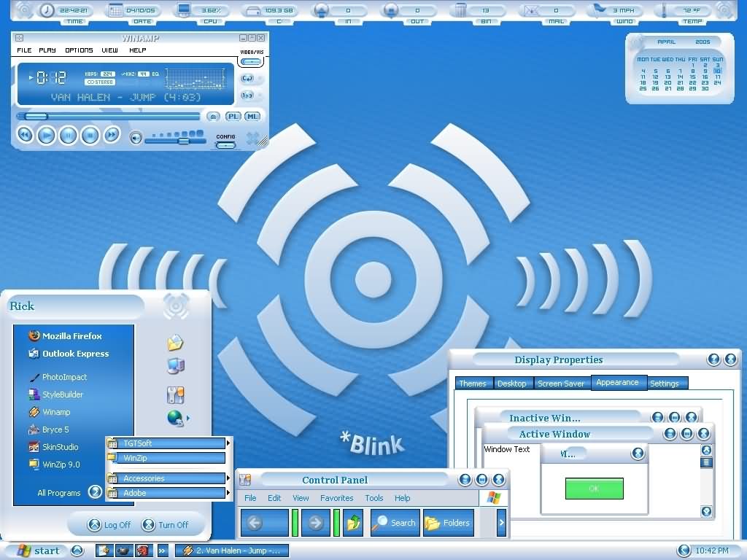Click the Back arrow in Control Panel

[255, 523]
